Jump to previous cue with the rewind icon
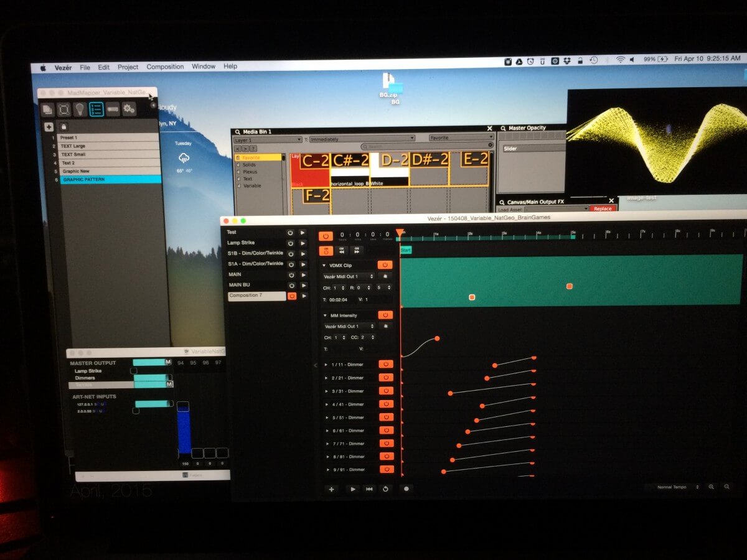This screenshot has width=747, height=560. tap(342, 250)
